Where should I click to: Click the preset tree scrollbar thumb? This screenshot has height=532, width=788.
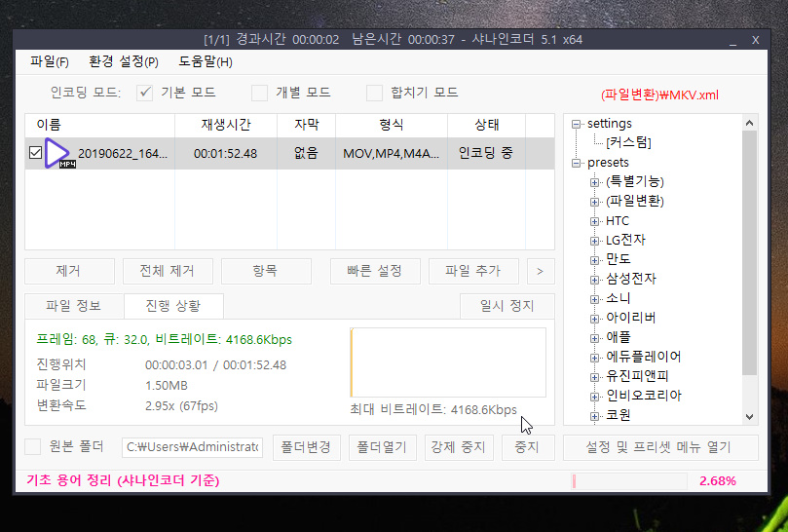point(749,252)
